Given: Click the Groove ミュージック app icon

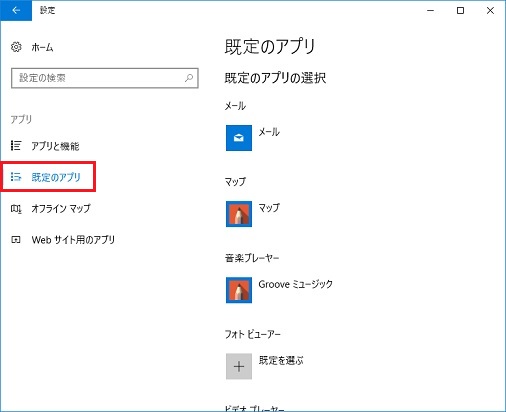Looking at the screenshot, I should click(x=239, y=290).
